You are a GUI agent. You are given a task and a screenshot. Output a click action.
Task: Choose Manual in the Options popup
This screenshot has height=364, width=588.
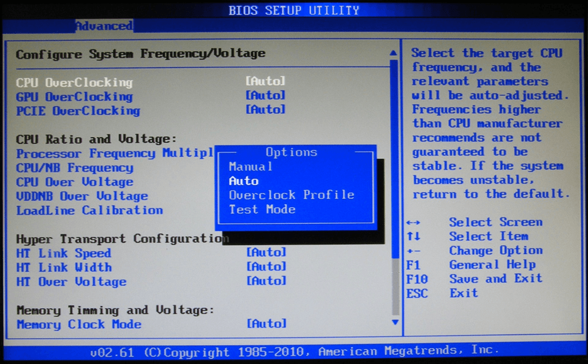pyautogui.click(x=250, y=166)
